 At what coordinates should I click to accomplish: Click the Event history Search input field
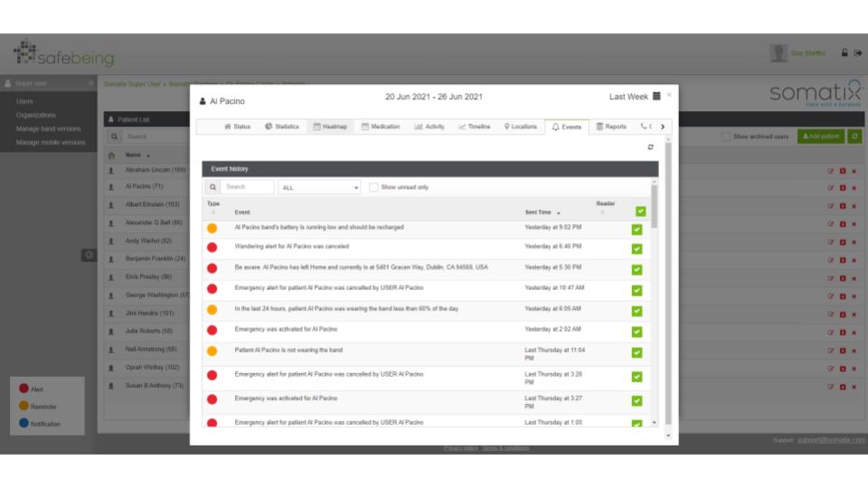tap(247, 187)
